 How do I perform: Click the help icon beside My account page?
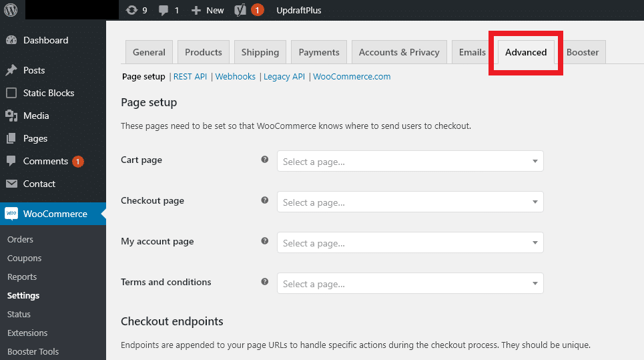coord(265,241)
